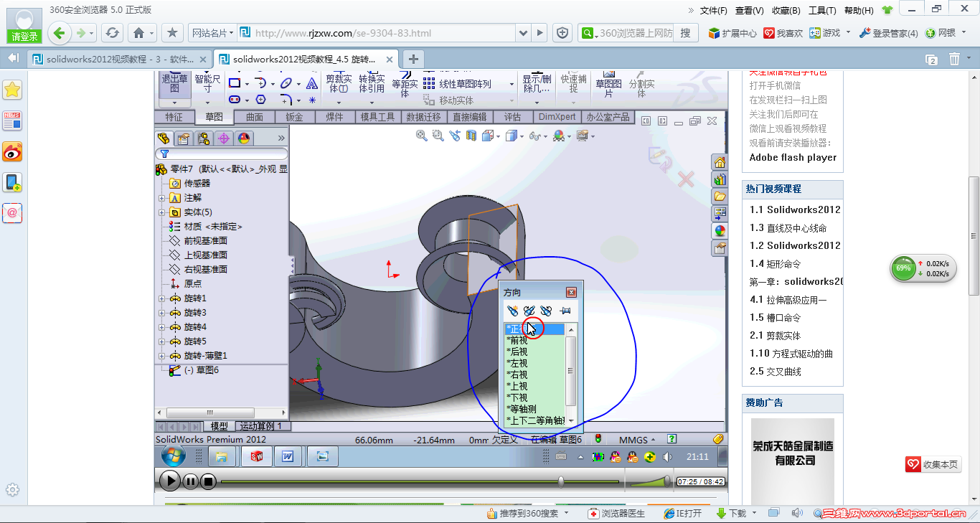The height and width of the screenshot is (523, 980).
Task: Expand the 旋转1 feature node
Action: (x=162, y=298)
